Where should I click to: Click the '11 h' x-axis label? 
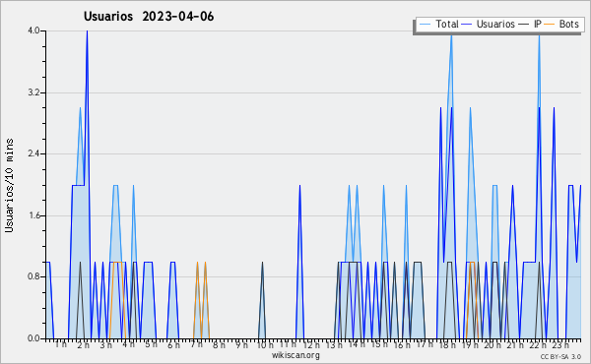(x=288, y=344)
